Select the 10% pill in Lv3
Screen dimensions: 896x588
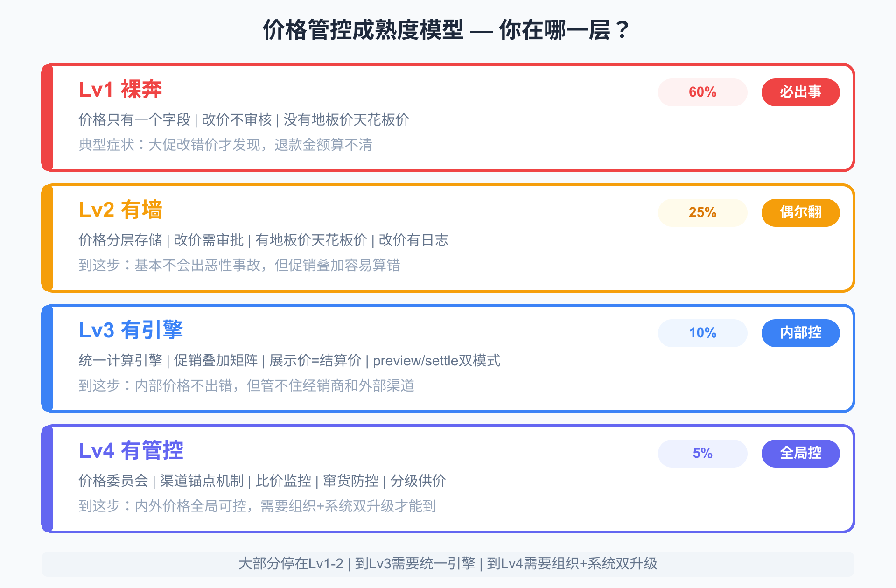[x=702, y=333]
